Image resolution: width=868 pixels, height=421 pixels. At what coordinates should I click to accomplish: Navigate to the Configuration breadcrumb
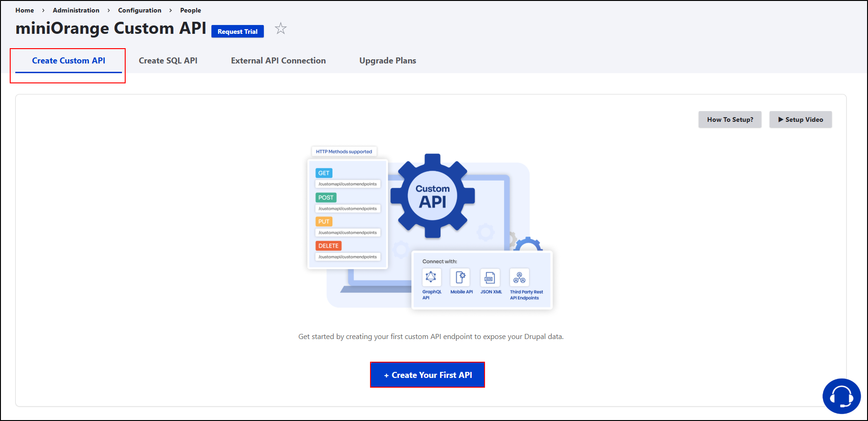coord(140,10)
